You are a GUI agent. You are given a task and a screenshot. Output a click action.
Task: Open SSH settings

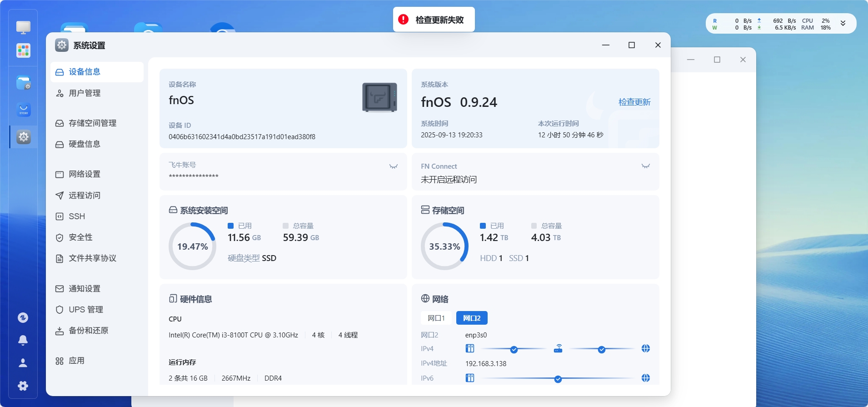[x=97, y=216]
